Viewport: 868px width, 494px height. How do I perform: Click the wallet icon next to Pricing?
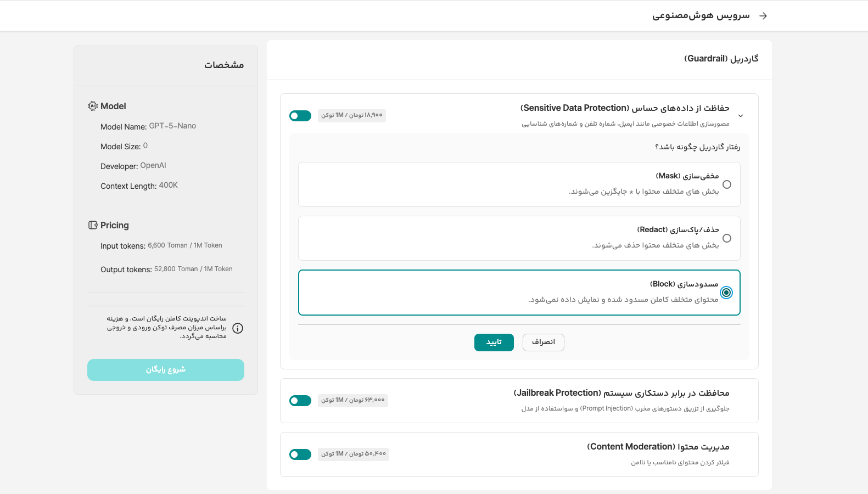(93, 225)
